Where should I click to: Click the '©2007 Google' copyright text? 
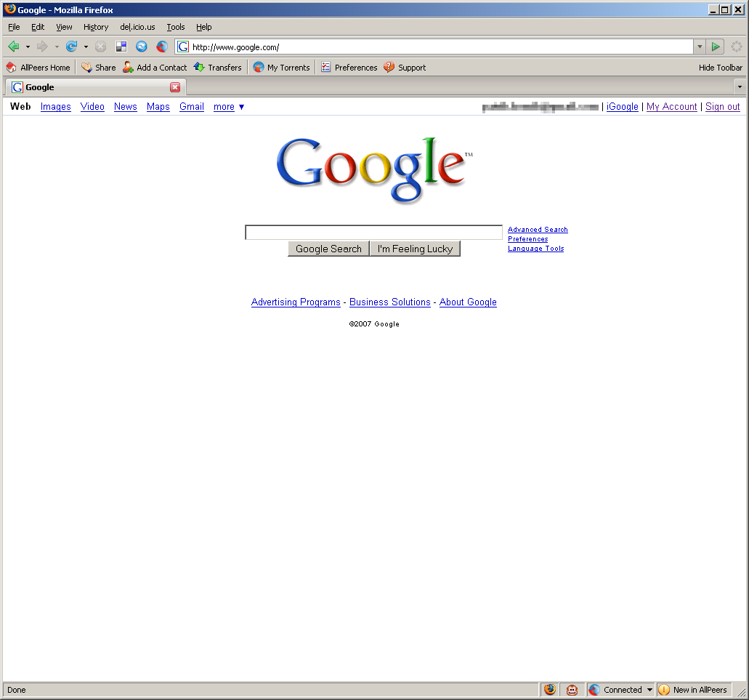(374, 324)
